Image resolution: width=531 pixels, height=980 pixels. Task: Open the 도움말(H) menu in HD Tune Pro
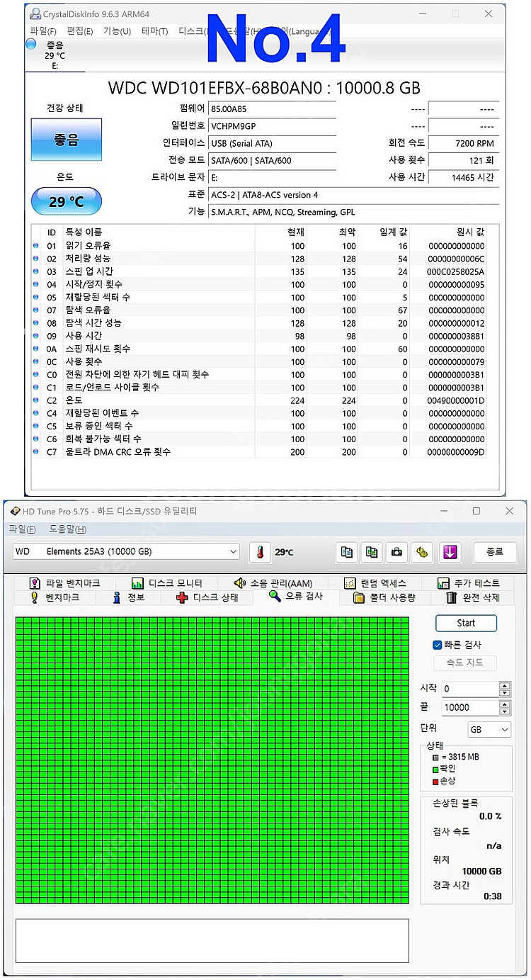[67, 529]
